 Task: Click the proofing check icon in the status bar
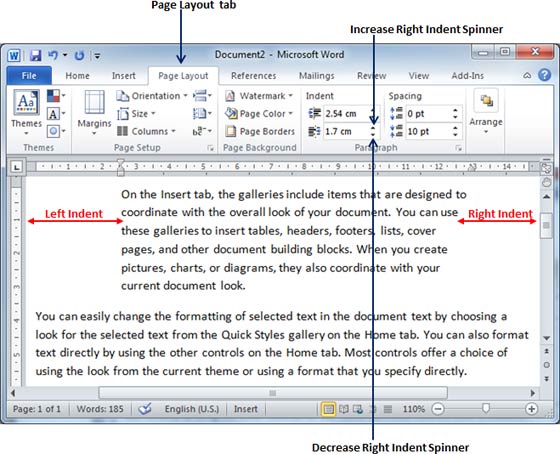(x=145, y=409)
